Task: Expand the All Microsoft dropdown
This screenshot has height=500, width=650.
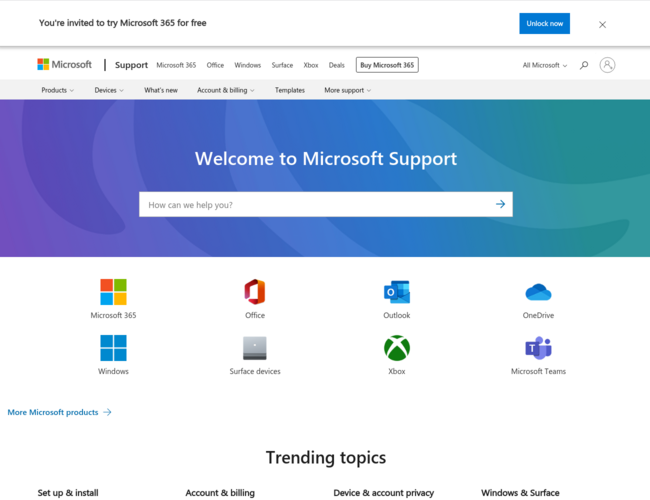Action: [545, 65]
